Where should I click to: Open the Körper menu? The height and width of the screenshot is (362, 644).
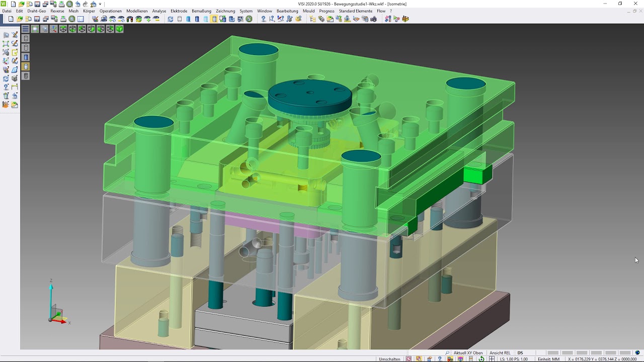pos(89,11)
